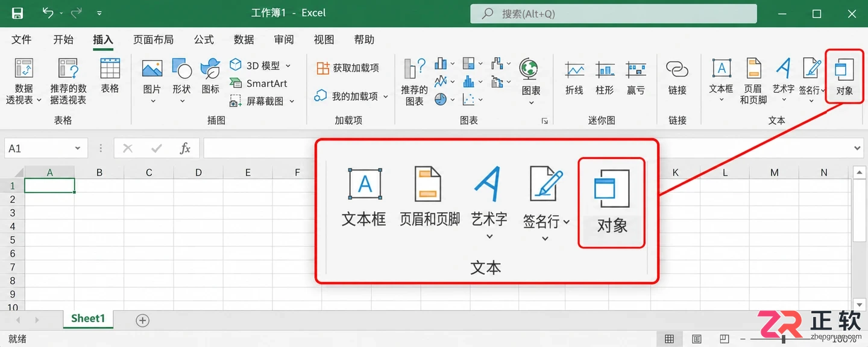Viewport: 868px width, 347px height.
Task: Click the 搜索 search box
Action: click(x=613, y=13)
